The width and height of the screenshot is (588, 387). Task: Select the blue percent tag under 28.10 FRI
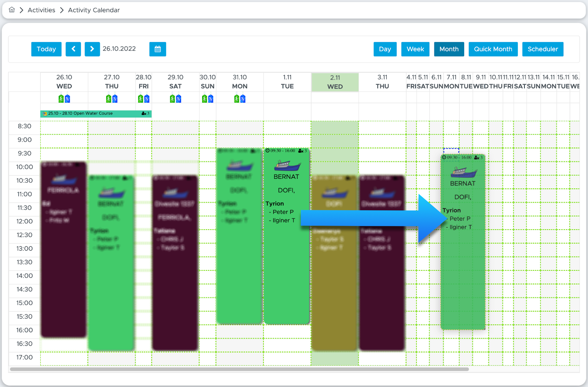[147, 99]
